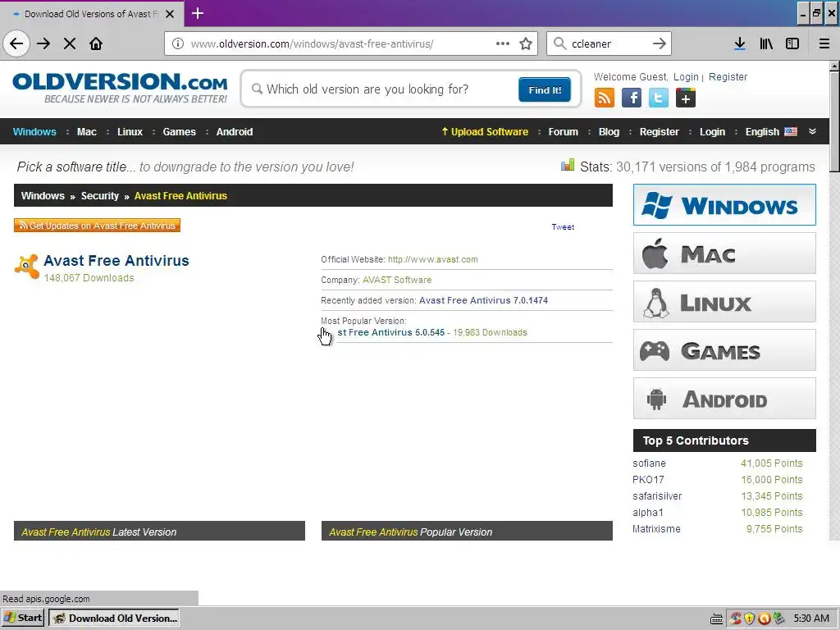The height and width of the screenshot is (630, 840).
Task: Open the Library bookshelf icon
Action: pyautogui.click(x=766, y=43)
